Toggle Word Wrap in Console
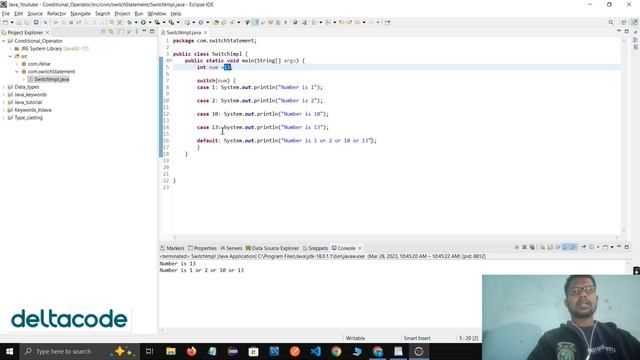Screen dimensions: 640x360 (558, 247)
